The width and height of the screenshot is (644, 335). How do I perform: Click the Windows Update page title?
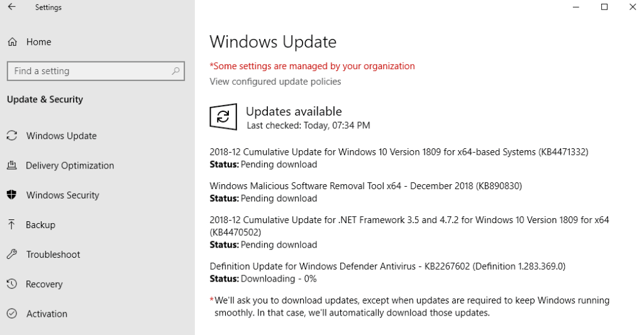(x=273, y=42)
